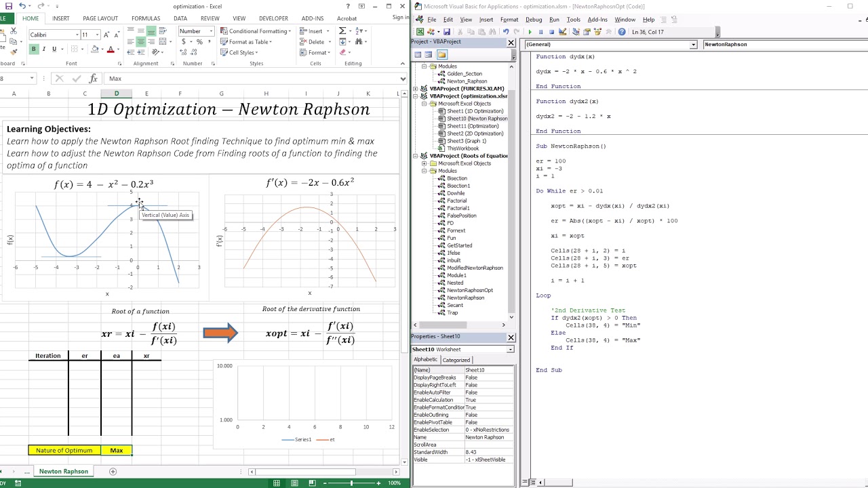Open the Font Color red swatch
868x488 pixels.
point(111,49)
